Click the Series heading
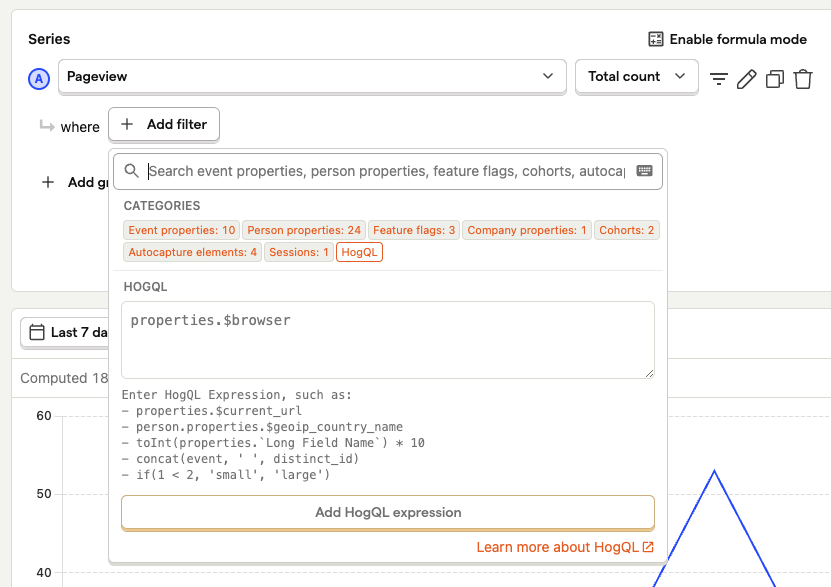The width and height of the screenshot is (831, 587). point(49,39)
